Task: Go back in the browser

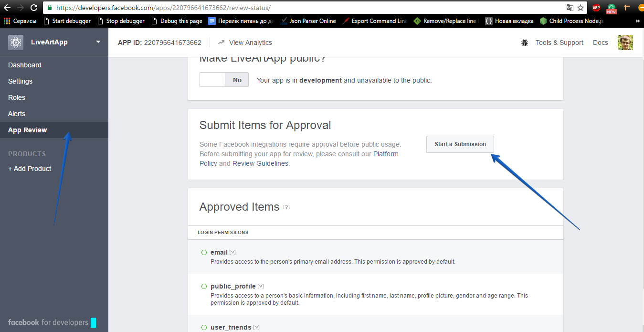Action: click(7, 8)
